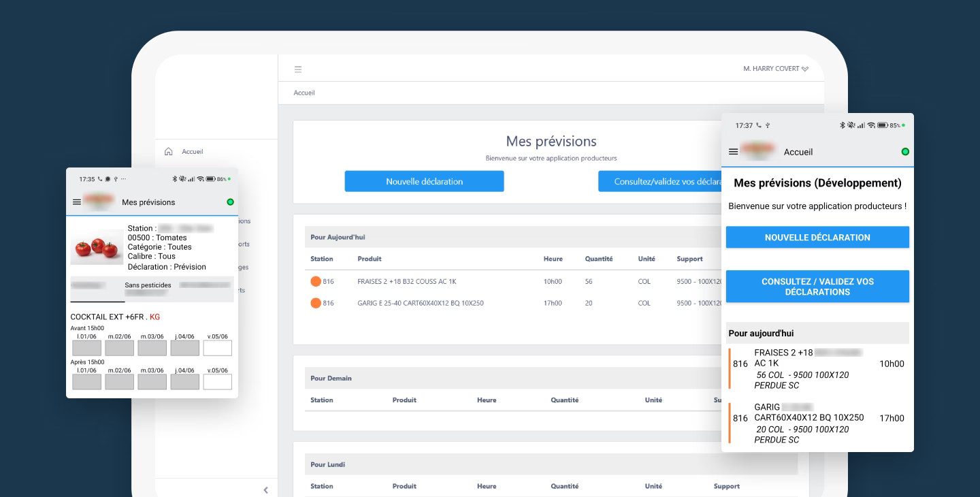Click Accueil breadcrumb on tablet page
The width and height of the screenshot is (980, 497).
coord(304,93)
